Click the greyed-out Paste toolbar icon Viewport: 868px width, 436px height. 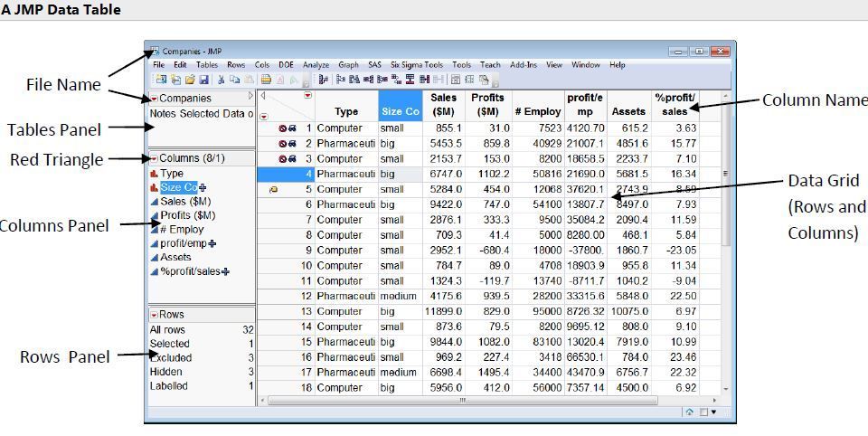point(249,80)
